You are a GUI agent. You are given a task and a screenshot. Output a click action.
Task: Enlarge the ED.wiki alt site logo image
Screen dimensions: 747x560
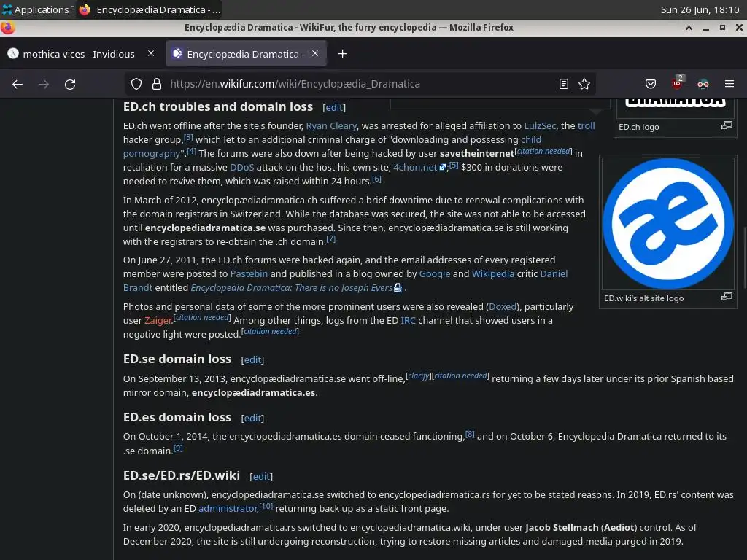pos(727,297)
